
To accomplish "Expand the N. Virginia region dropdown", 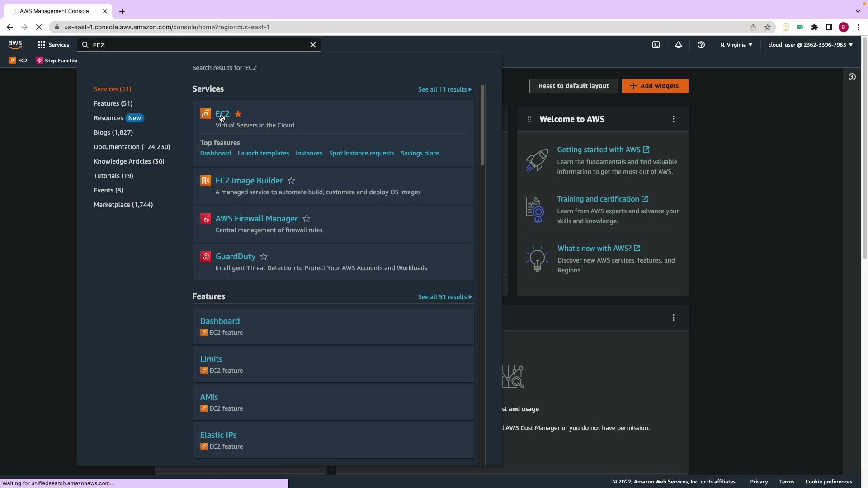I will pyautogui.click(x=736, y=45).
